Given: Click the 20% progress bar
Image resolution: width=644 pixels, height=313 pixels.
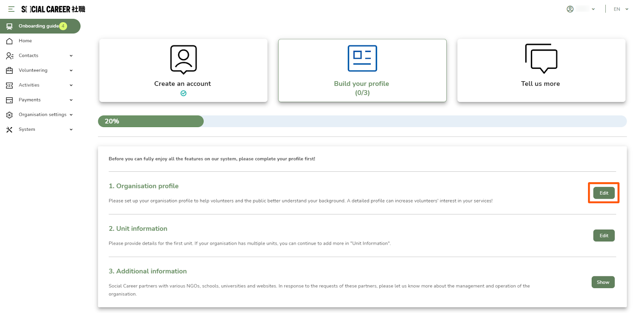Looking at the screenshot, I should (362, 121).
